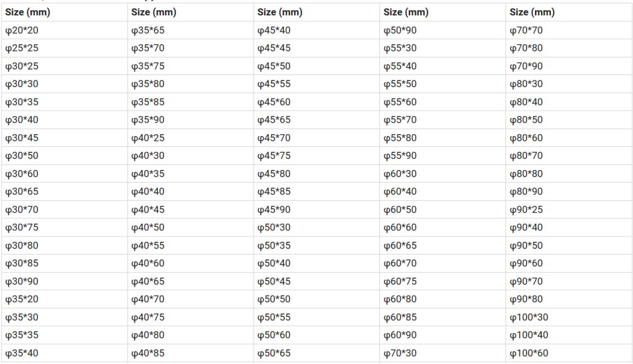Screen dimensions: 633x364
Task: Select the φ50*65 cell
Action: pyautogui.click(x=316, y=353)
